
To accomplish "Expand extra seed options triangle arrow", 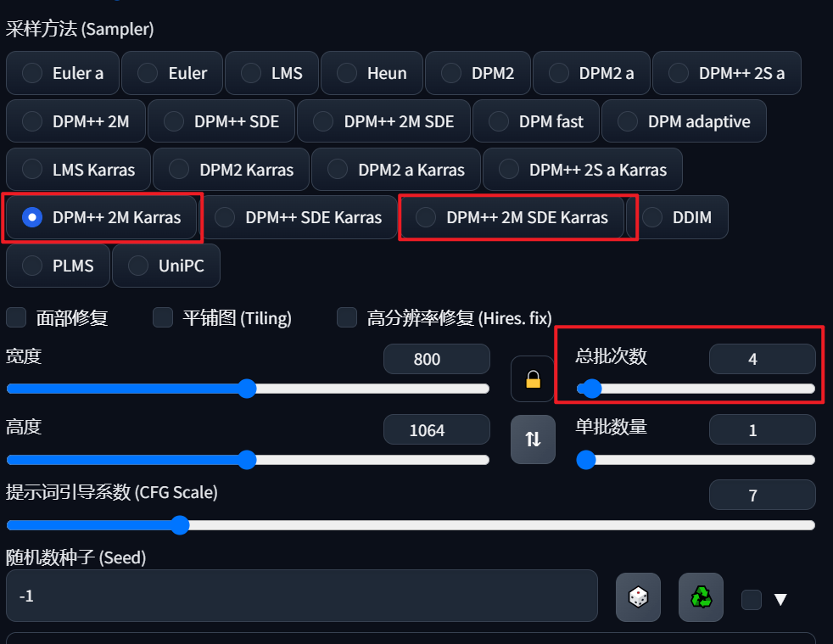I will [780, 600].
